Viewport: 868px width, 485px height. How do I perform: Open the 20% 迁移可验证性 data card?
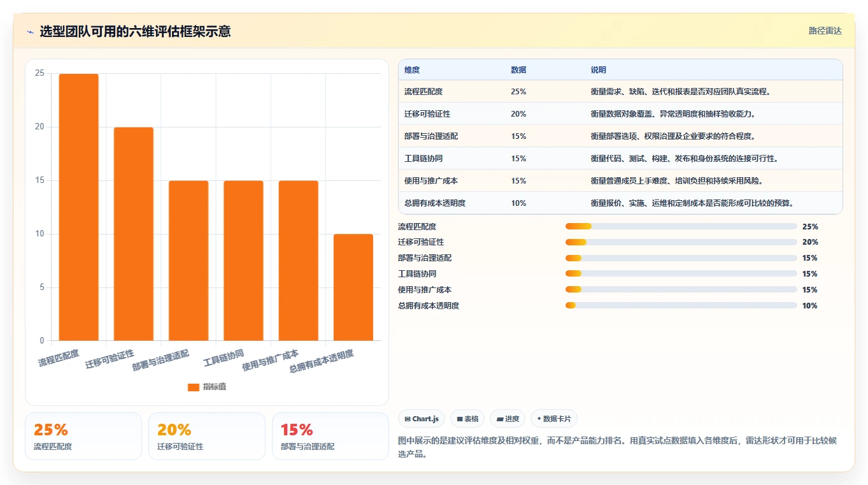207,436
